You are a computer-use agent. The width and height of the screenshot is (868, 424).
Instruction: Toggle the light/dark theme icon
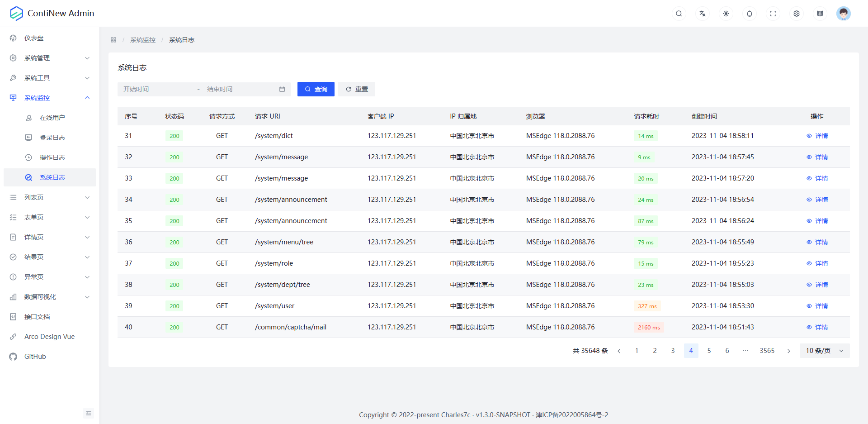coord(726,14)
